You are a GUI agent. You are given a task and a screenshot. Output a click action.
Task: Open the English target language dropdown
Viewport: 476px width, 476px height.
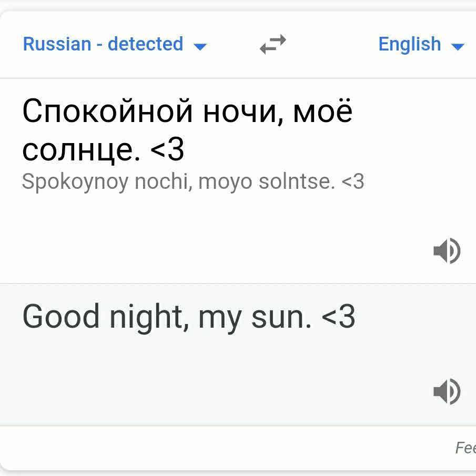coord(410,44)
